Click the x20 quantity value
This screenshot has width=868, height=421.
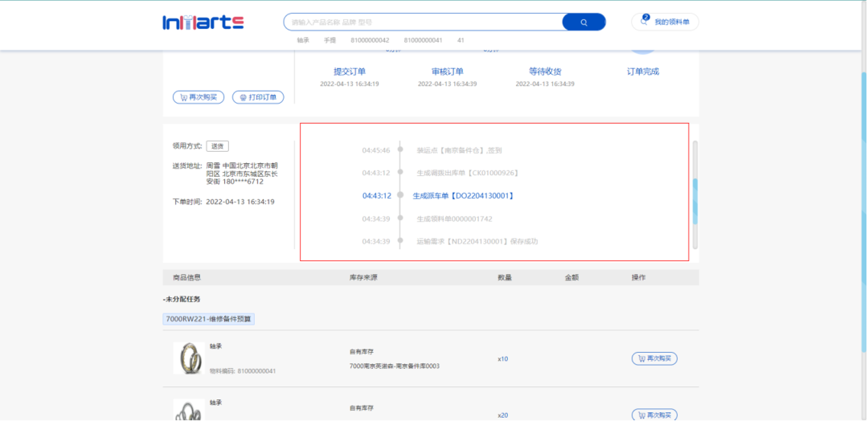point(502,415)
